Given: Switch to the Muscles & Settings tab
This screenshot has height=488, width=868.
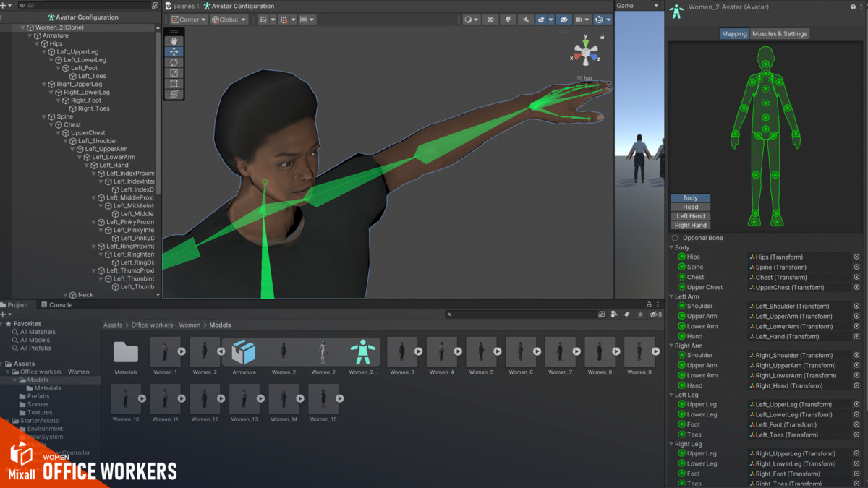Looking at the screenshot, I should [x=780, y=34].
